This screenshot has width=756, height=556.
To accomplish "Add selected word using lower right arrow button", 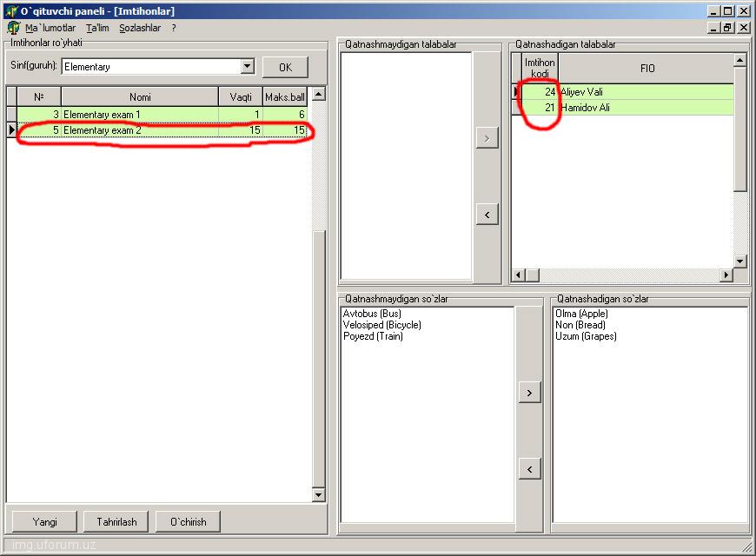I will tap(529, 393).
